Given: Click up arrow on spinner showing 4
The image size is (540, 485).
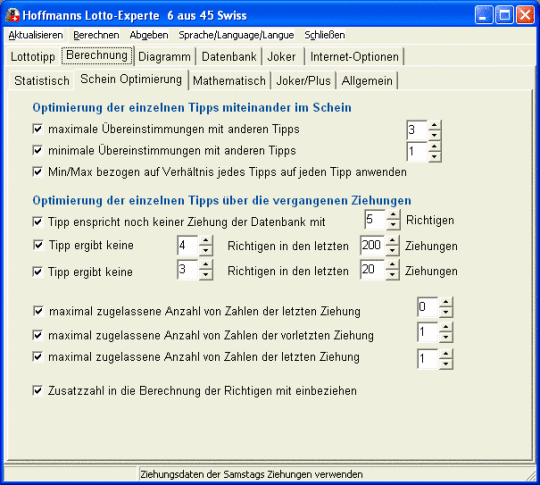Looking at the screenshot, I should (206, 241).
